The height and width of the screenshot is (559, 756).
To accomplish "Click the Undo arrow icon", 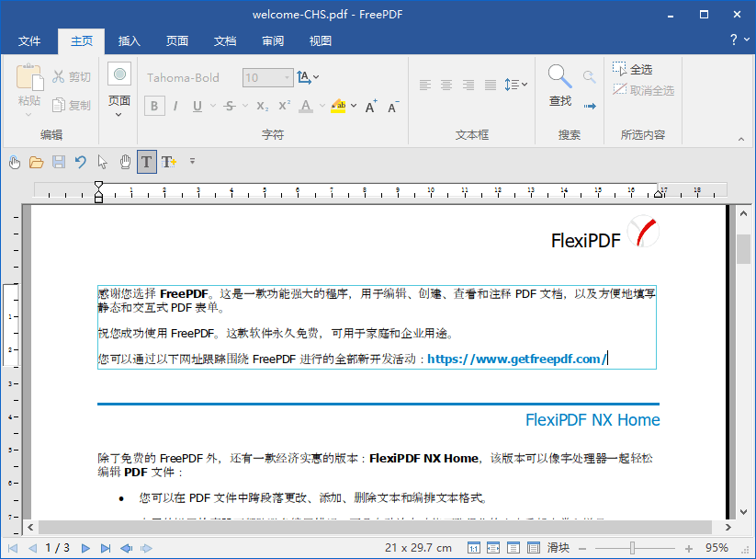I will 81,162.
